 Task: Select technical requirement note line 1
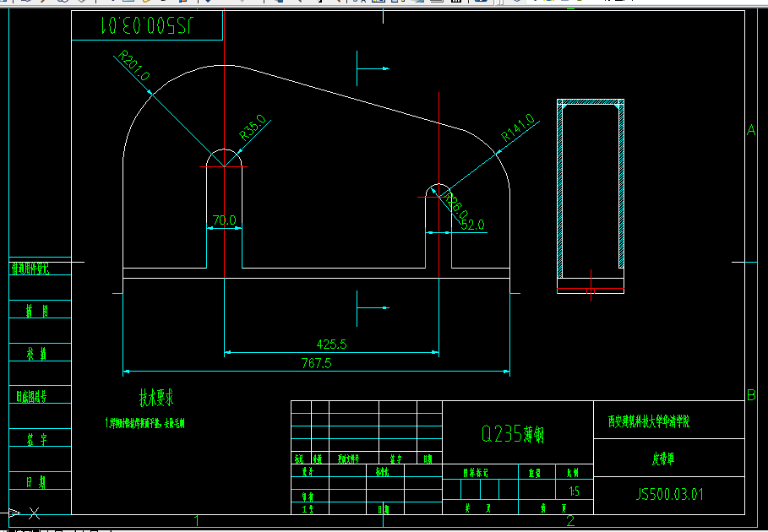tap(145, 423)
